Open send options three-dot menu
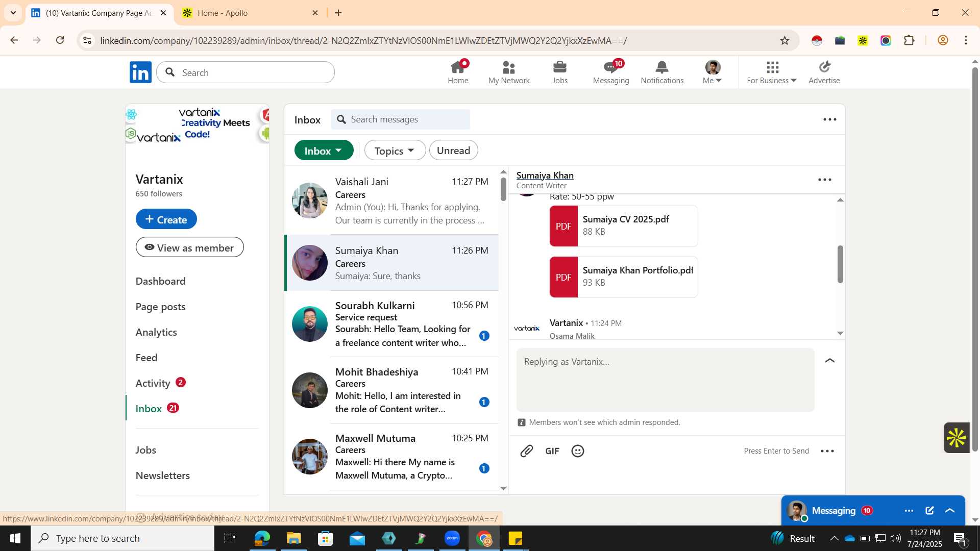Screen dimensions: 980x551 pos(827,451)
